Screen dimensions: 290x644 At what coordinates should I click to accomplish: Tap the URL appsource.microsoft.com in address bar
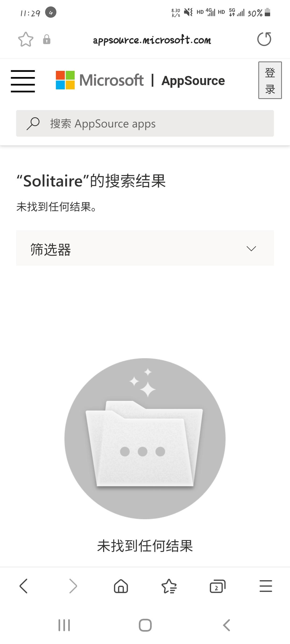pos(152,40)
